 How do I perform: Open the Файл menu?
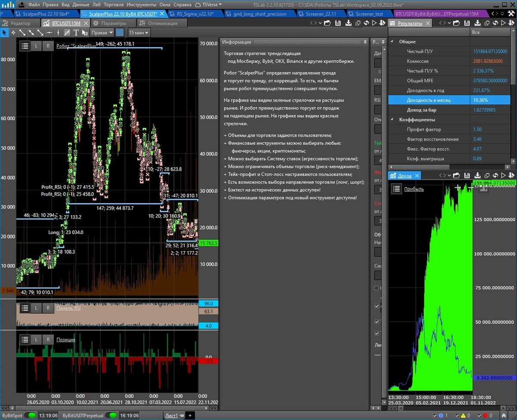34,4
